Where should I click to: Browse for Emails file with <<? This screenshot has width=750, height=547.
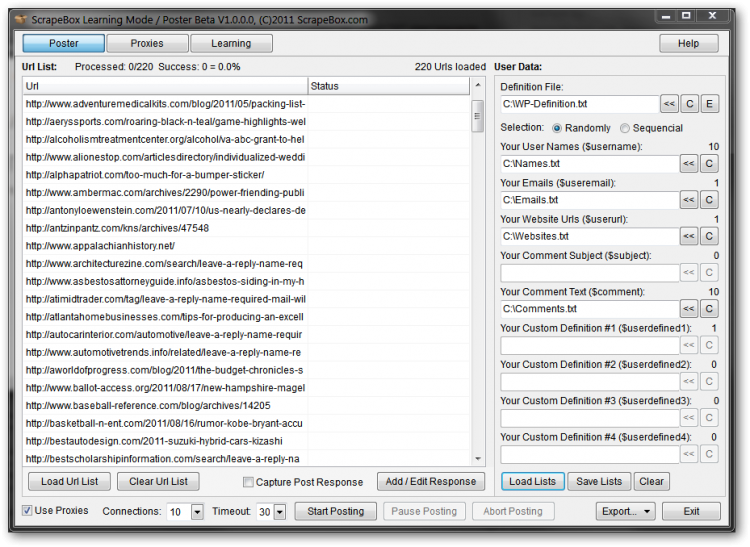click(x=689, y=200)
